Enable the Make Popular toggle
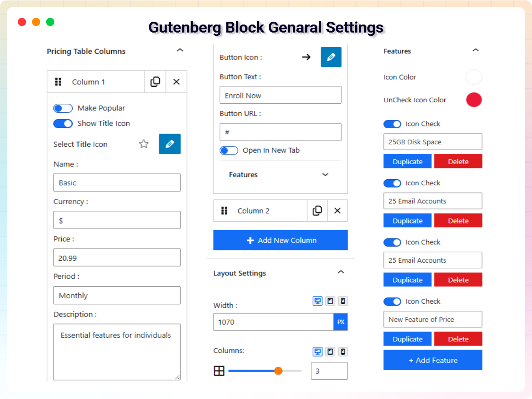This screenshot has width=532, height=399. click(63, 108)
